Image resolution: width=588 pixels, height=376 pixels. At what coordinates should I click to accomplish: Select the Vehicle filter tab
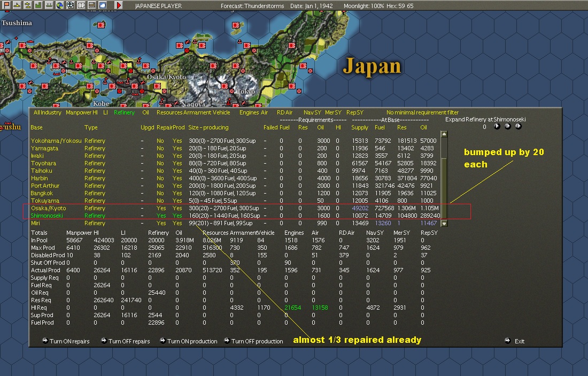tap(221, 112)
